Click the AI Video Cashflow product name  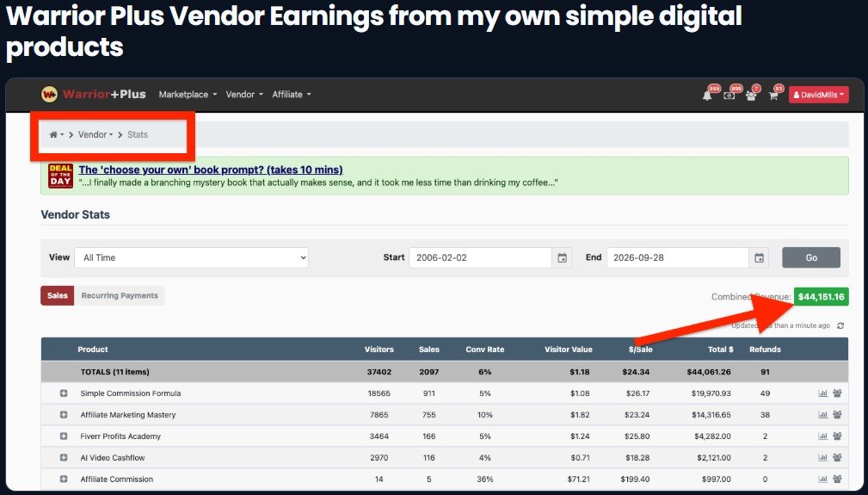tap(113, 458)
